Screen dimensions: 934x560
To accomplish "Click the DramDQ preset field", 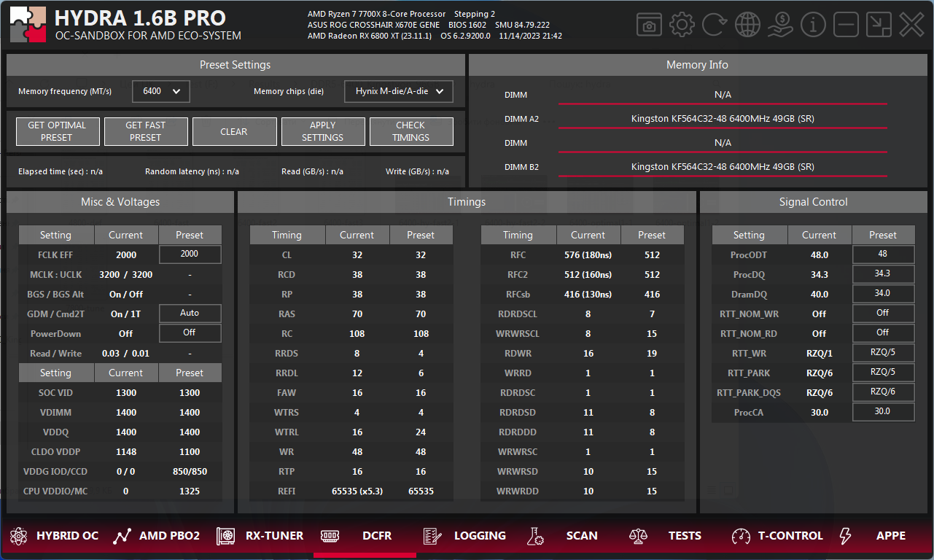I will [x=883, y=294].
